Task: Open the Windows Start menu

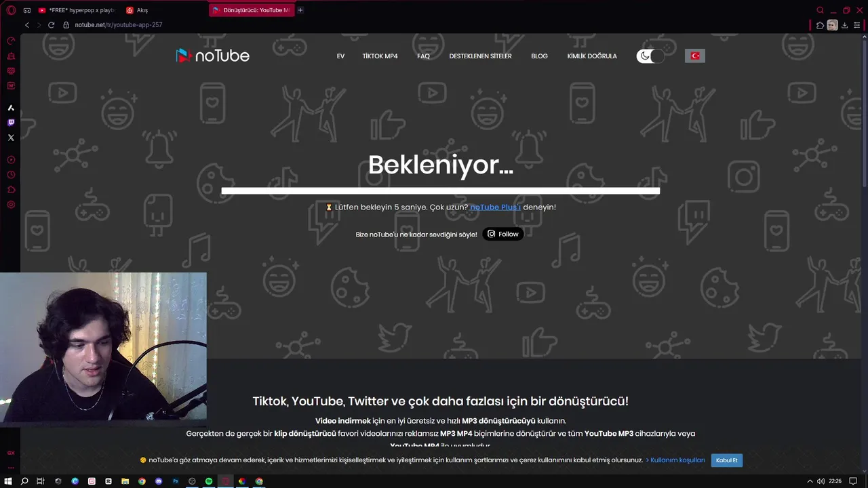Action: pyautogui.click(x=8, y=481)
